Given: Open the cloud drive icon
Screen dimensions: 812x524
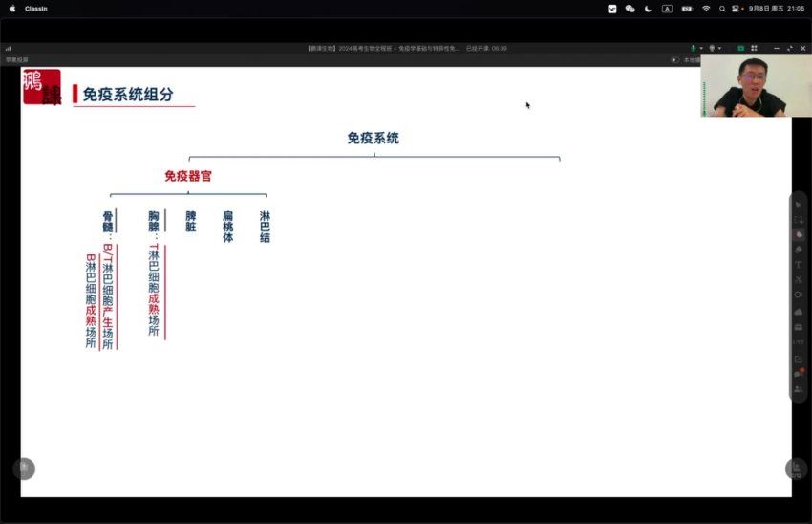Looking at the screenshot, I should click(798, 311).
